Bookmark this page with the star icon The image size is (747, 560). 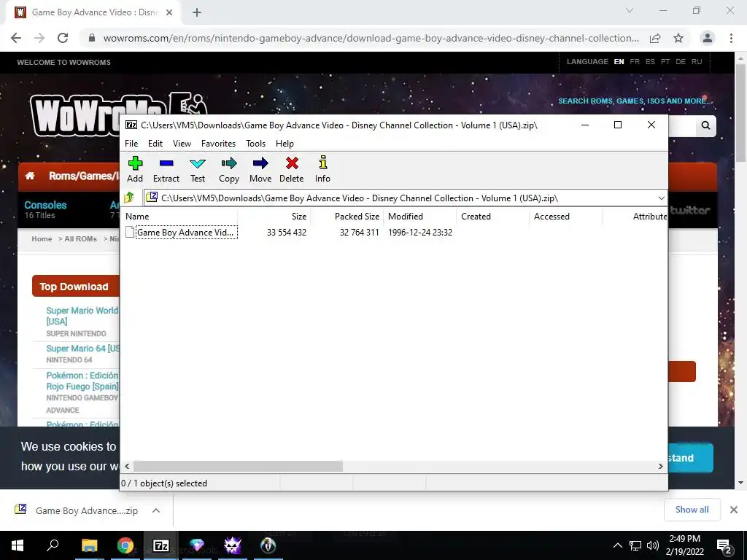pos(678,38)
